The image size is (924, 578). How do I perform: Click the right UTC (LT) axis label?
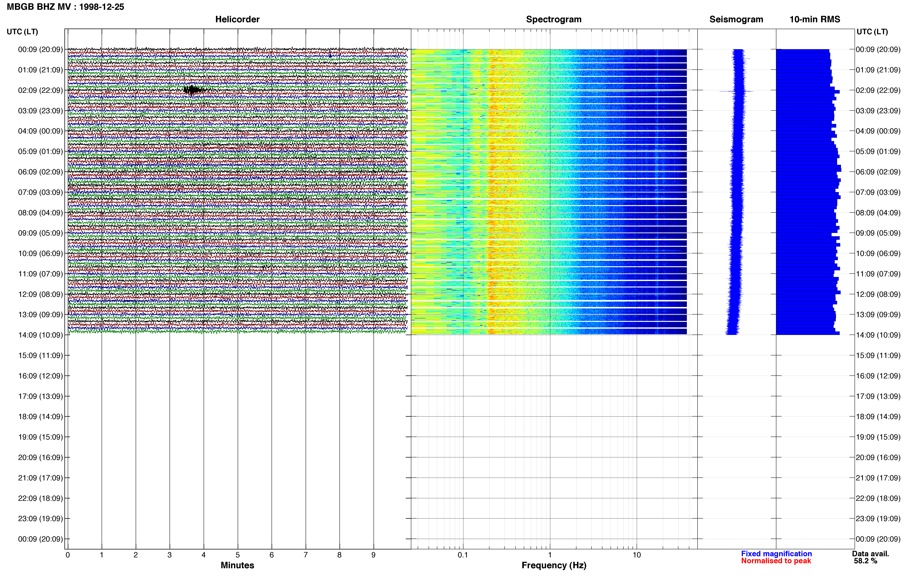coord(872,32)
